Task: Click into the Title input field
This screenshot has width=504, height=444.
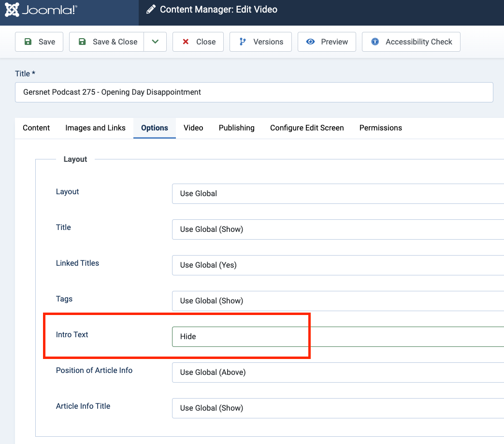Action: click(x=254, y=92)
